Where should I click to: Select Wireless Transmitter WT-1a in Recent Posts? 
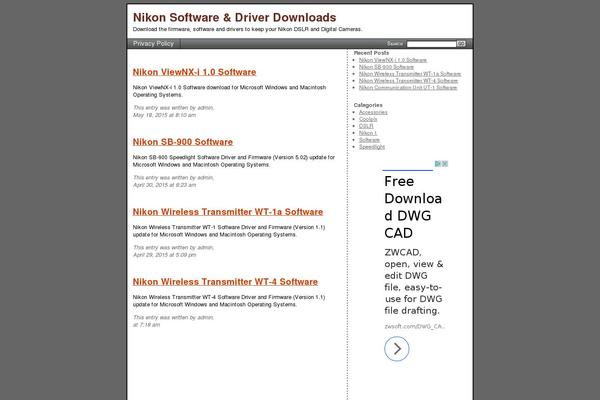tap(410, 74)
